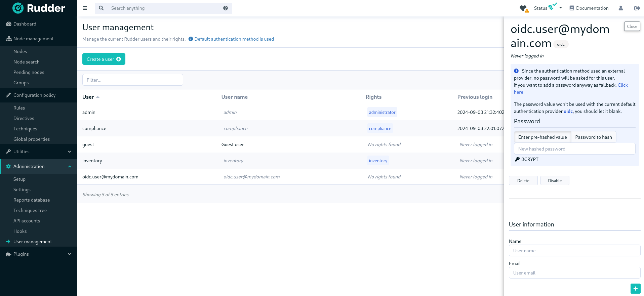Expand the Utilities sidebar section
The height and width of the screenshot is (296, 644).
click(x=39, y=152)
